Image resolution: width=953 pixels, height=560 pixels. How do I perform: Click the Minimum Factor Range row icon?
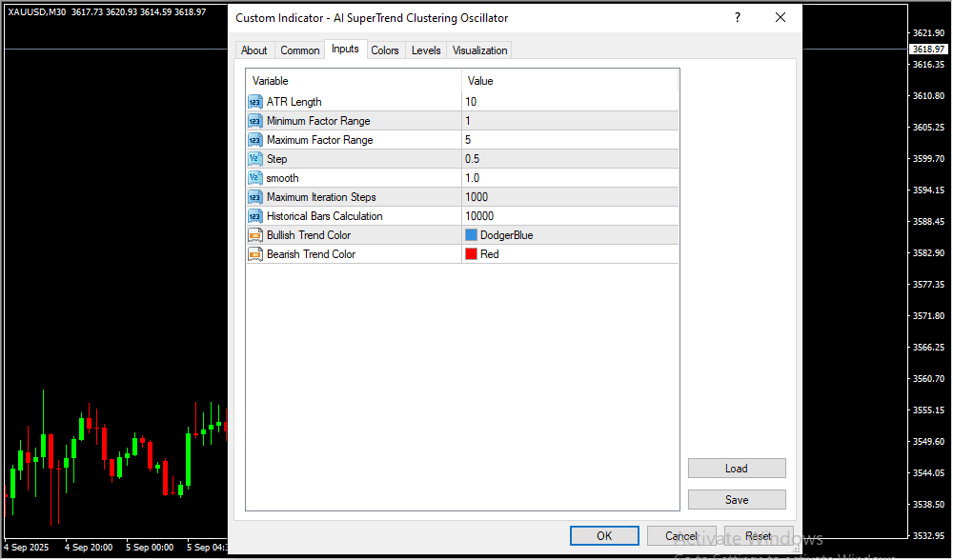pos(254,121)
